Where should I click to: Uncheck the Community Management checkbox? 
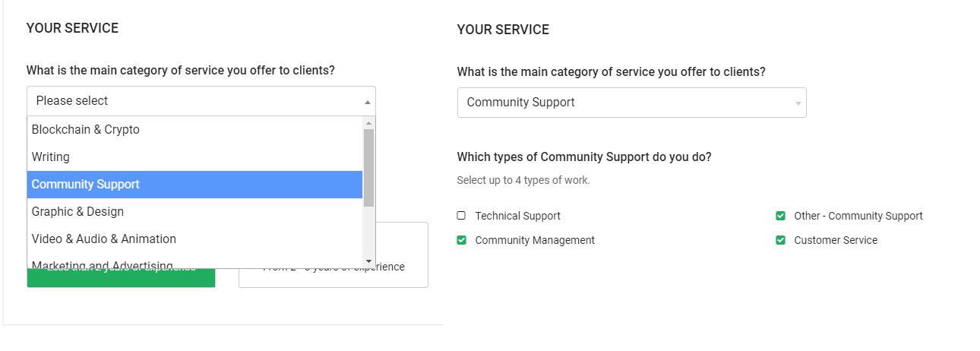[x=461, y=240]
